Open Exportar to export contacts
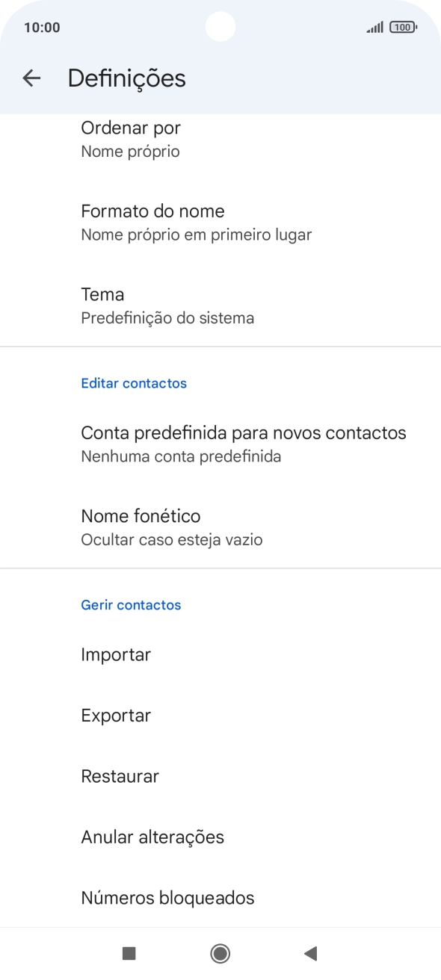The image size is (441, 980). pos(220,715)
